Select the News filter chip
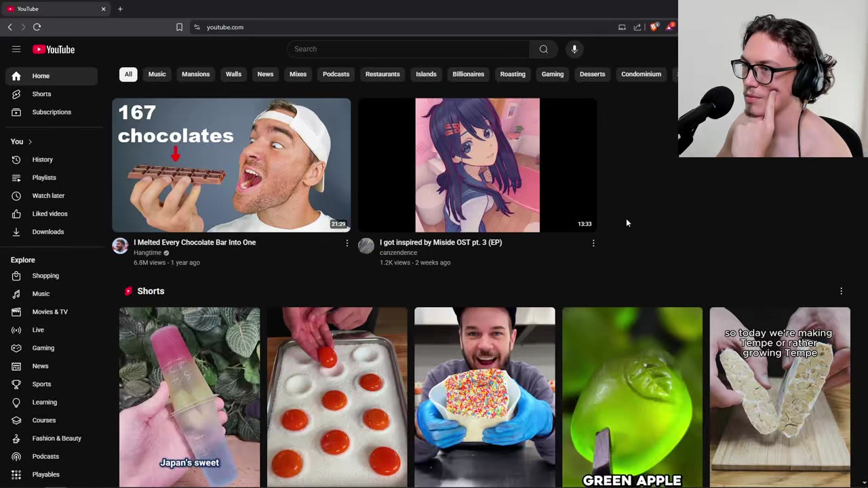The width and height of the screenshot is (868, 488). point(265,74)
